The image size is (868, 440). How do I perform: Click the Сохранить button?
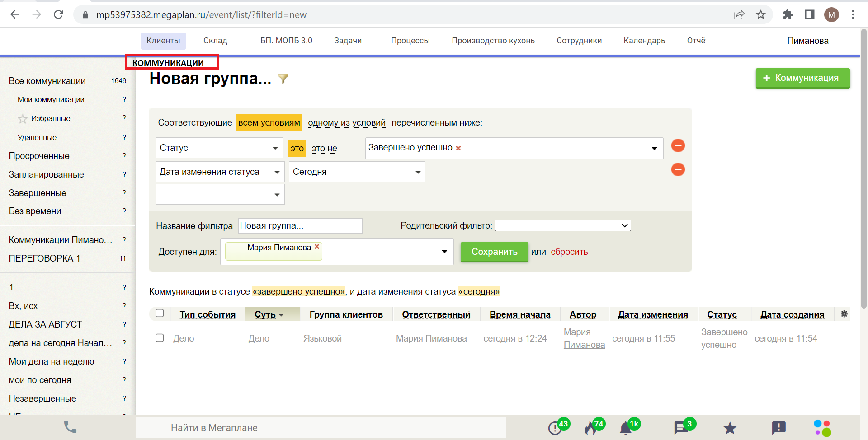point(494,252)
